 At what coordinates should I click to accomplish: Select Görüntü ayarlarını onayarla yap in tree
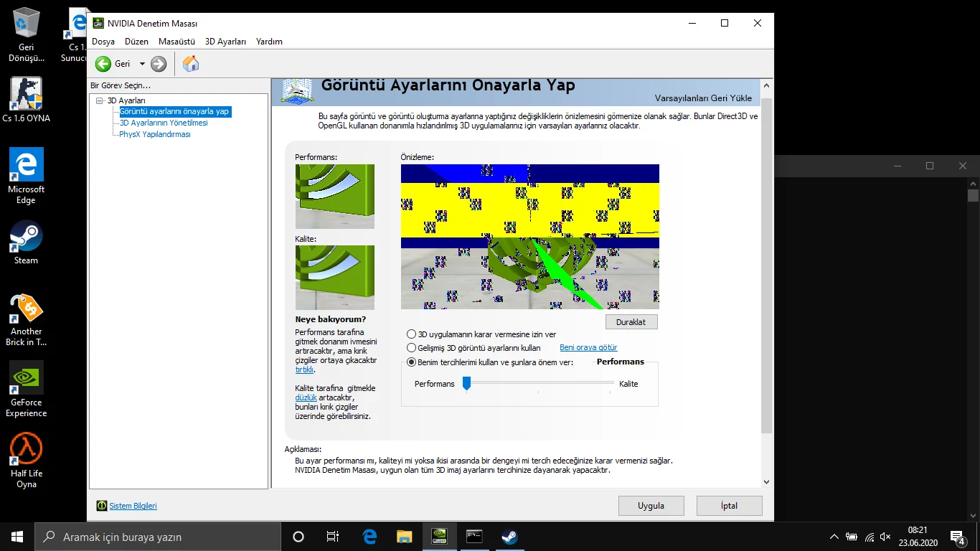(x=174, y=112)
